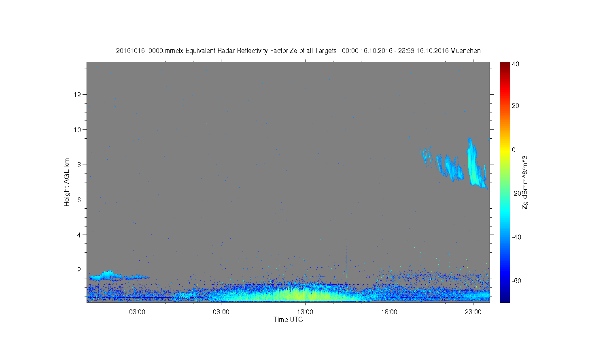Image resolution: width=607 pixels, height=364 pixels.
Task: Click the colorbar value '-40'
Action: [x=516, y=237]
